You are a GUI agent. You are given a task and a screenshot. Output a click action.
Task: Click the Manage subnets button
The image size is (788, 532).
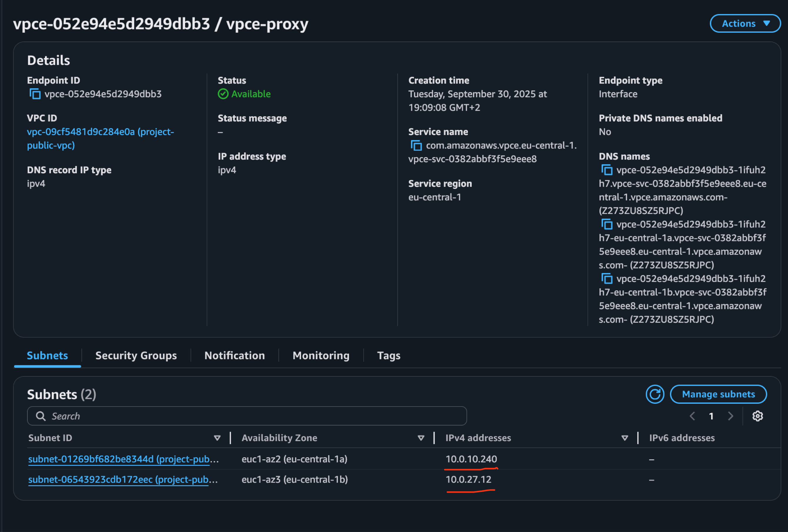click(718, 394)
